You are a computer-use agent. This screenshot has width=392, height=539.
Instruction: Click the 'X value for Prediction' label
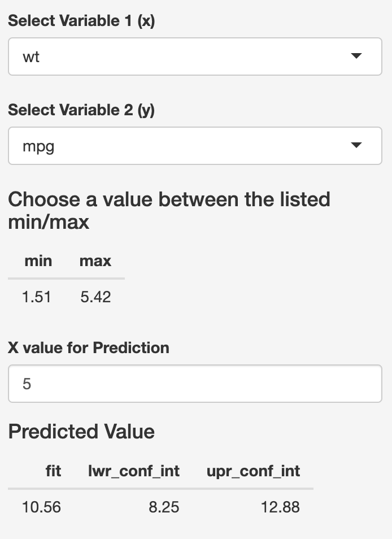pos(88,347)
